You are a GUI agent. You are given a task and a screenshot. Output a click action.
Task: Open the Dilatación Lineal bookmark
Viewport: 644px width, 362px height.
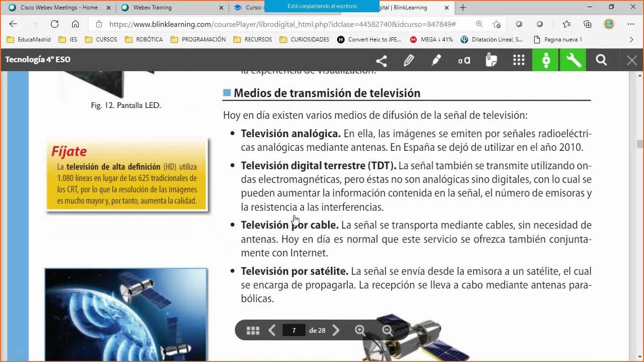[x=492, y=40]
